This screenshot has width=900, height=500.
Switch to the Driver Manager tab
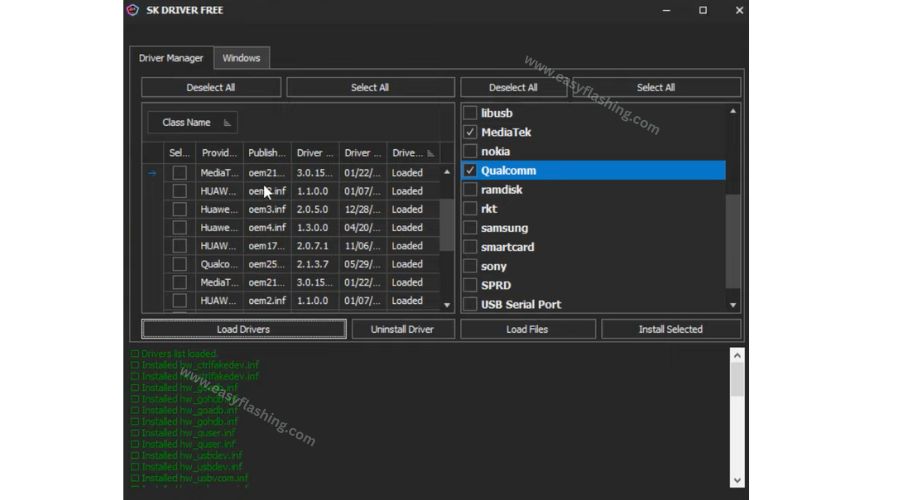(x=171, y=58)
